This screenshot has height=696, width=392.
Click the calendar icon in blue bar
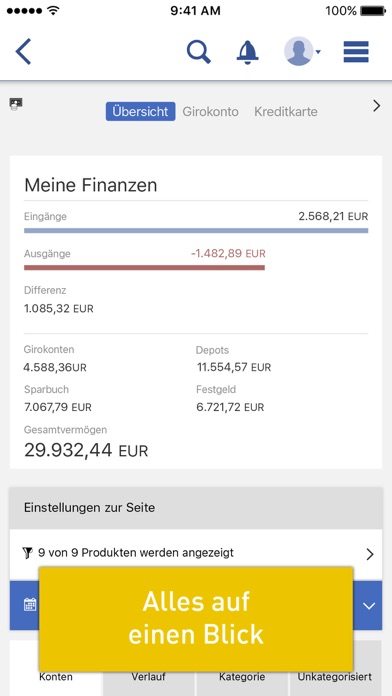(30, 605)
